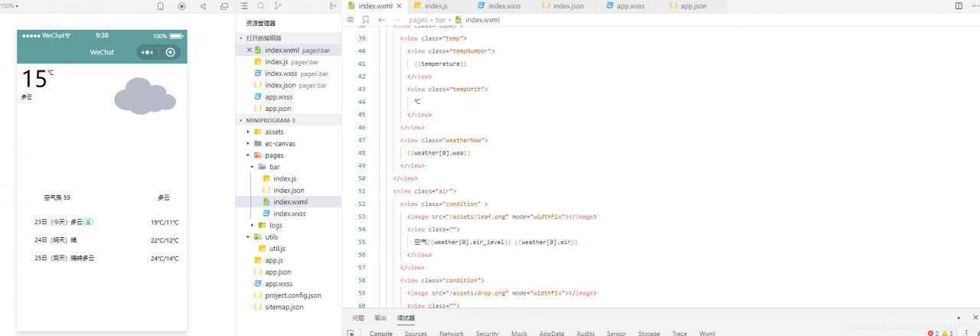Open the explorer file-list icon
The image size is (980, 336).
(x=244, y=6)
